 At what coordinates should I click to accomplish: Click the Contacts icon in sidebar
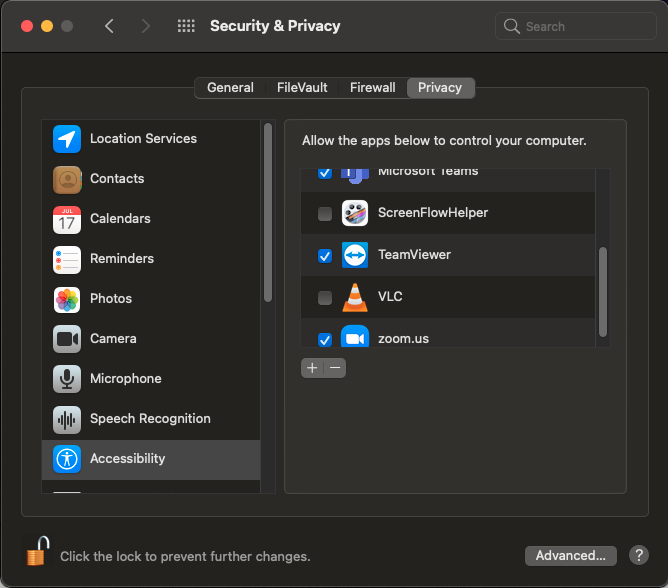67,179
